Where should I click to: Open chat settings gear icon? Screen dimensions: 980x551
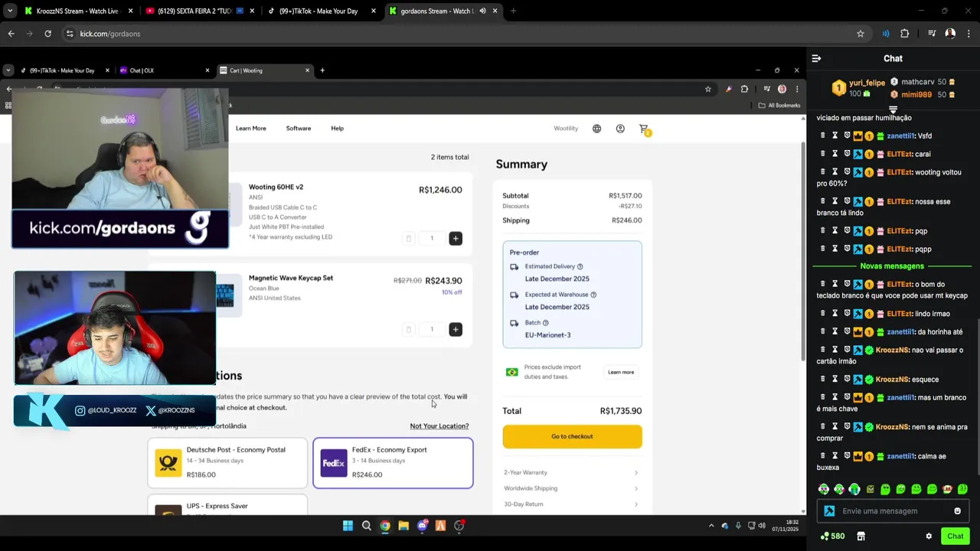[929, 536]
